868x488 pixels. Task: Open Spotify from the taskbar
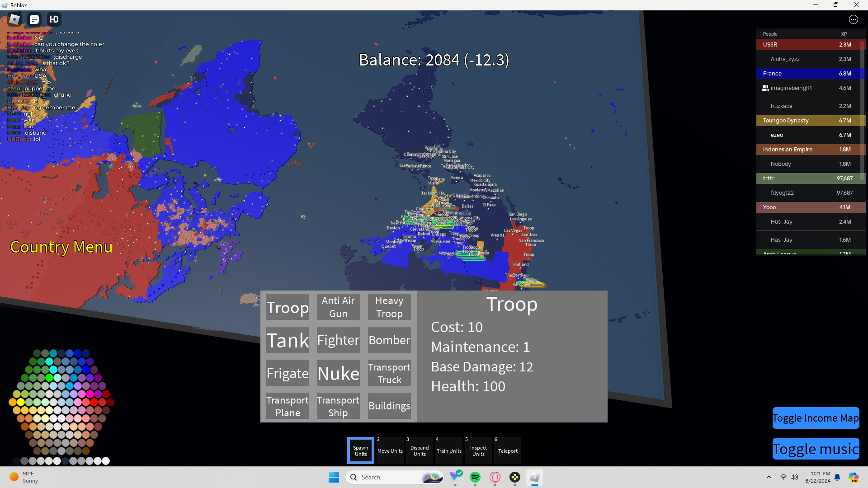[x=475, y=477]
